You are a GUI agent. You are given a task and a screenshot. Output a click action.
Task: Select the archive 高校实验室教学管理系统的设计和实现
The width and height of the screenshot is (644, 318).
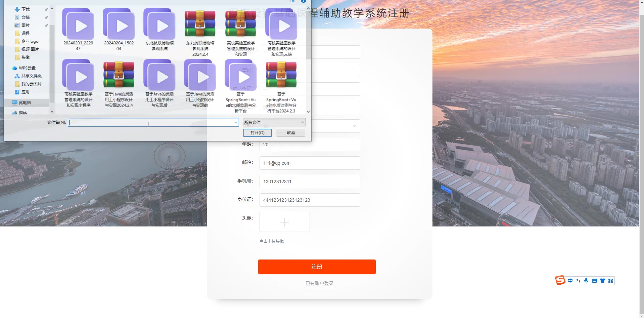(241, 32)
